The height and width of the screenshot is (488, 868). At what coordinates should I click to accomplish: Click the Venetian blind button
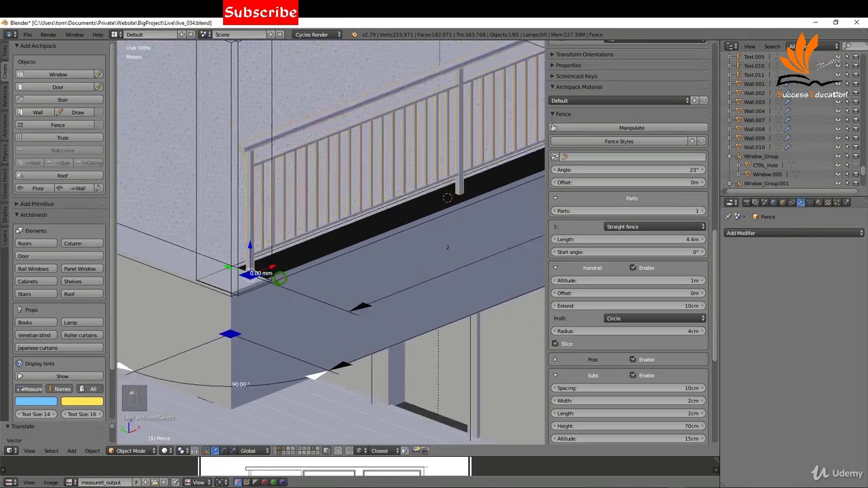pos(37,335)
